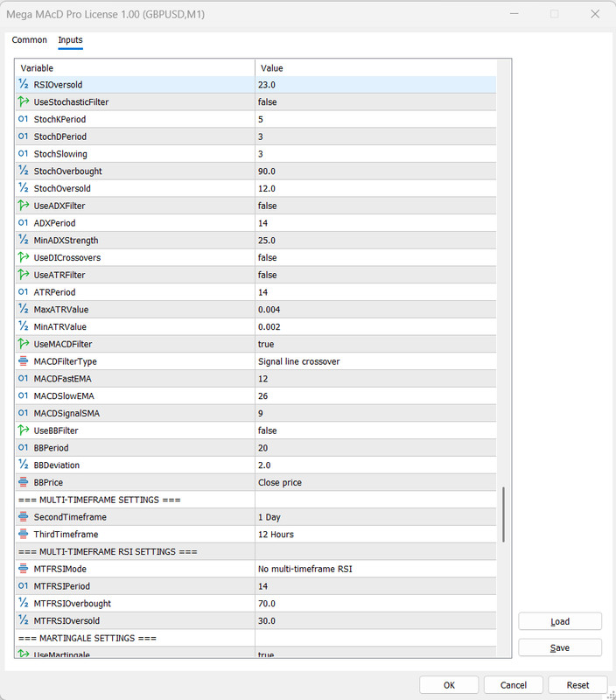Close the Mega MAcD Pro dialog
The width and height of the screenshot is (616, 700).
(595, 14)
